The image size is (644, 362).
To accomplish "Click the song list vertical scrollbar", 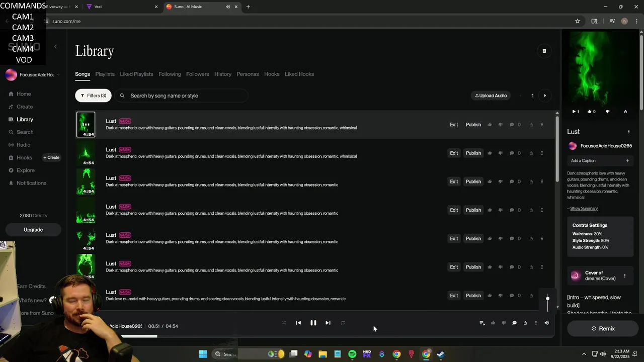I will coord(557,148).
